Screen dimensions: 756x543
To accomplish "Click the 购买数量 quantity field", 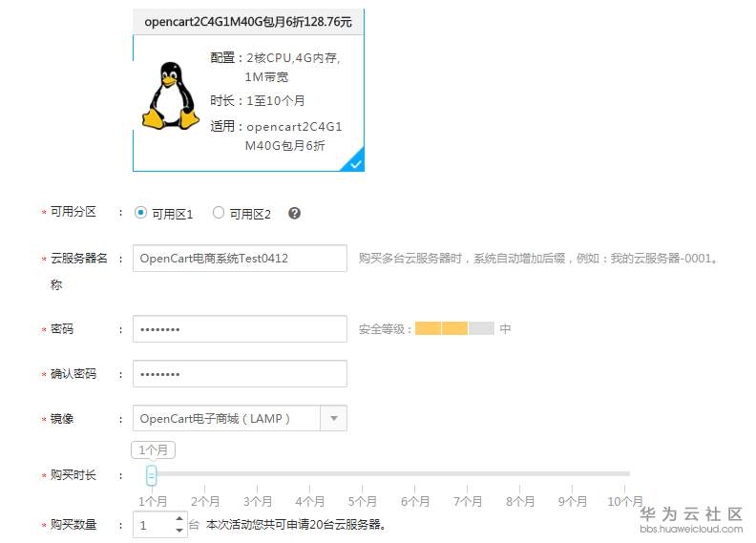I will (x=160, y=525).
